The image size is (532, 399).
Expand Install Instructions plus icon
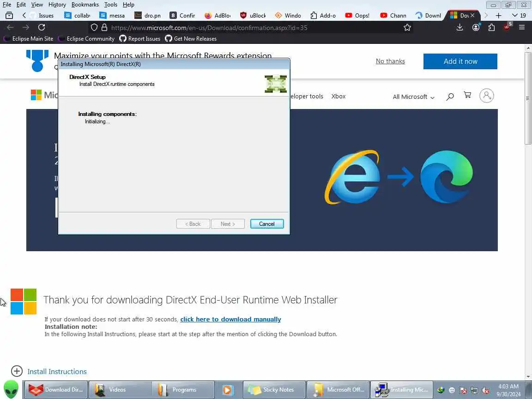coord(17,371)
